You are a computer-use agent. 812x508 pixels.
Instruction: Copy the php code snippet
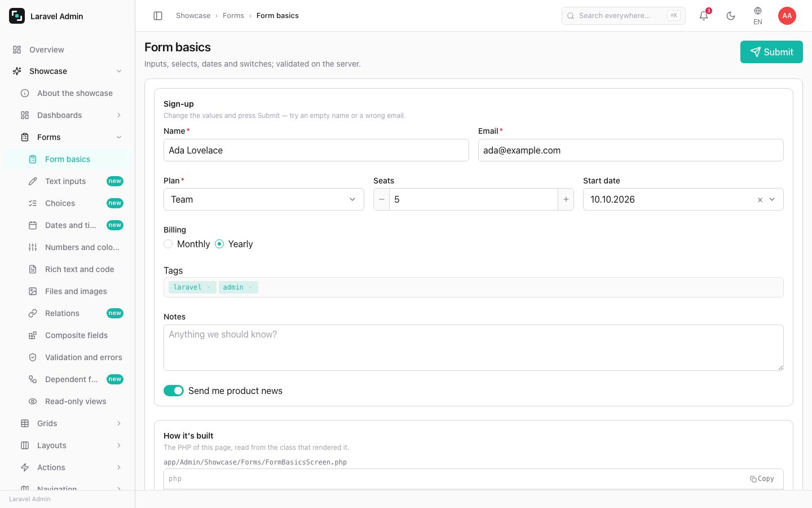(x=762, y=479)
